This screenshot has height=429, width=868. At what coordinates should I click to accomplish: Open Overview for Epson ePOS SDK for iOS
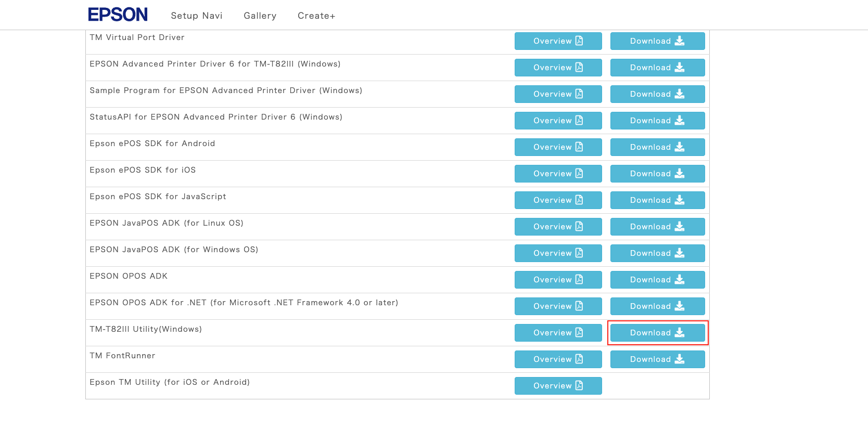(558, 174)
